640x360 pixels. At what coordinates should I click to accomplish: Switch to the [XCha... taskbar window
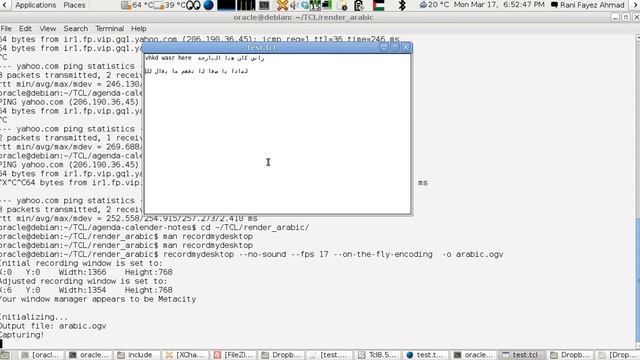point(185,355)
